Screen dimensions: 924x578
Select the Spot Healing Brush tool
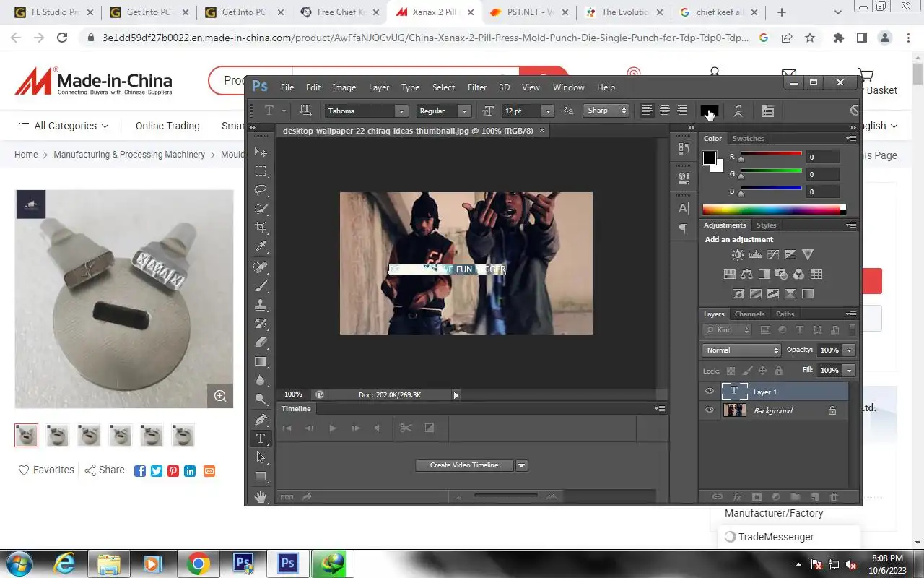click(261, 267)
